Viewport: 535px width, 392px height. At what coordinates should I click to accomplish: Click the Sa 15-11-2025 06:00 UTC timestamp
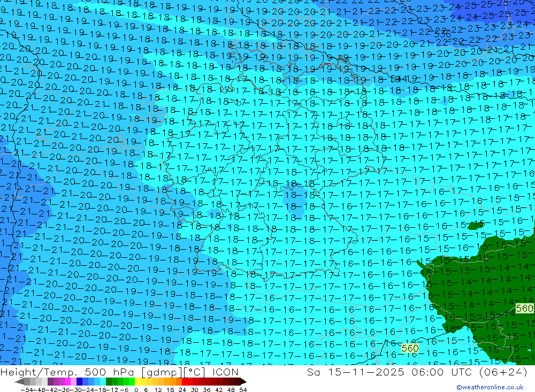click(391, 372)
